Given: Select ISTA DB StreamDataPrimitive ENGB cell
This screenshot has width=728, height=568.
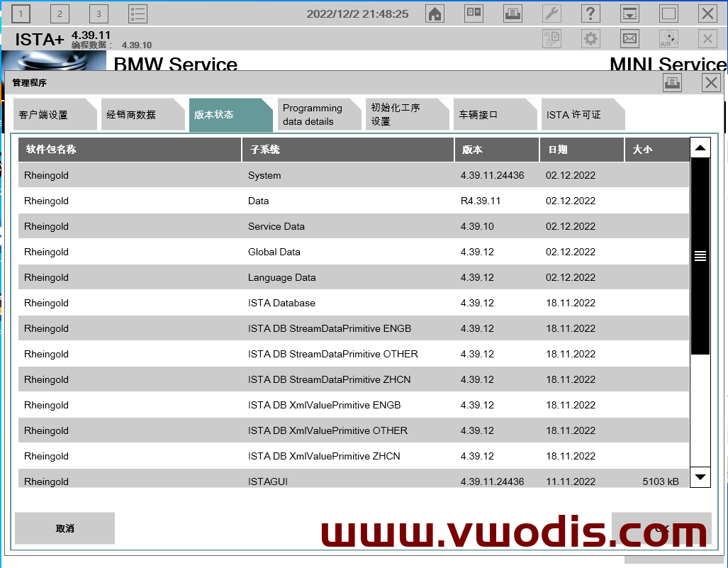Looking at the screenshot, I should pyautogui.click(x=330, y=328).
